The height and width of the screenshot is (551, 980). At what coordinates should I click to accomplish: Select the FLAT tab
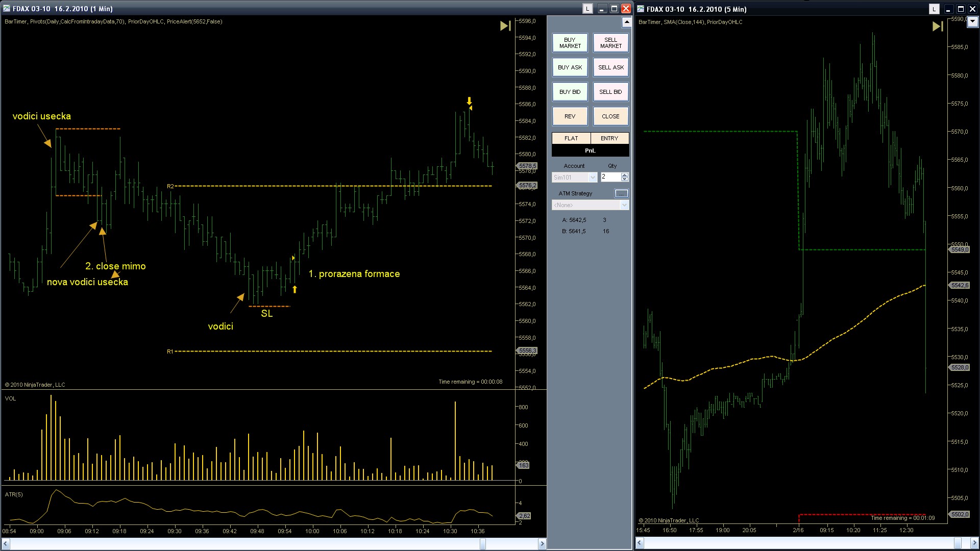(571, 138)
